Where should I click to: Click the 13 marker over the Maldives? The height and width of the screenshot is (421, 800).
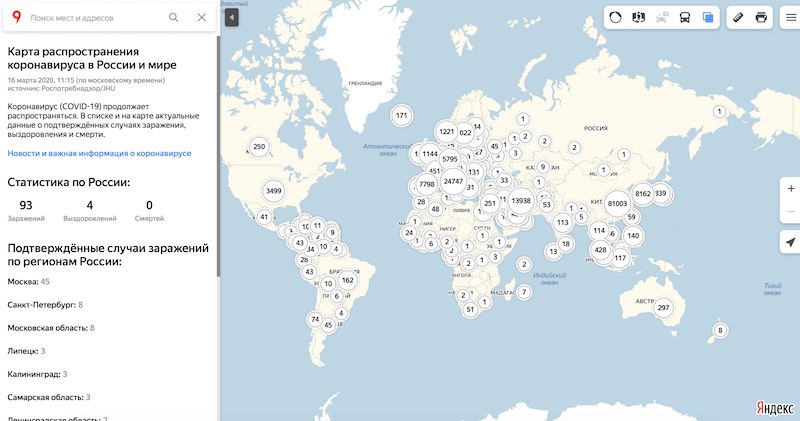553,251
